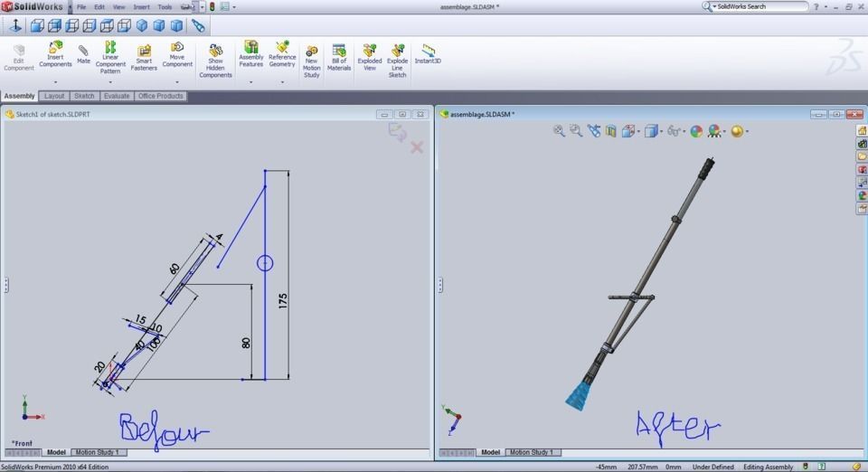Select the first standard view cube
Image resolution: width=868 pixels, height=472 pixels.
[x=36, y=25]
